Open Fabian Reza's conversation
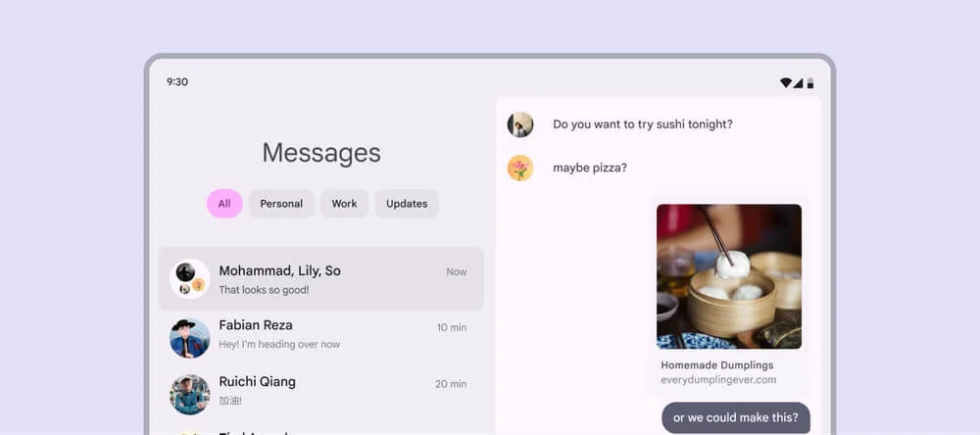Image resolution: width=980 pixels, height=435 pixels. pos(320,336)
